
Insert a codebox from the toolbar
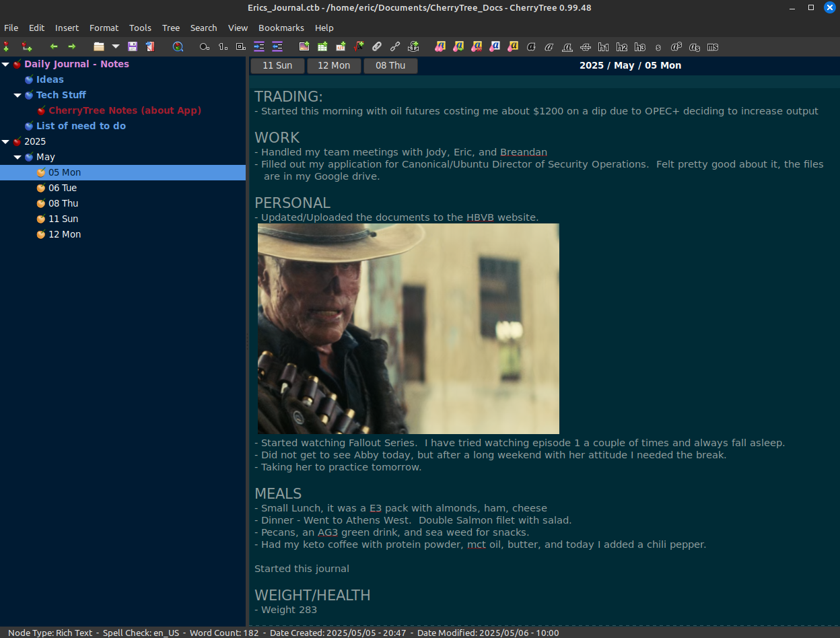(x=341, y=46)
